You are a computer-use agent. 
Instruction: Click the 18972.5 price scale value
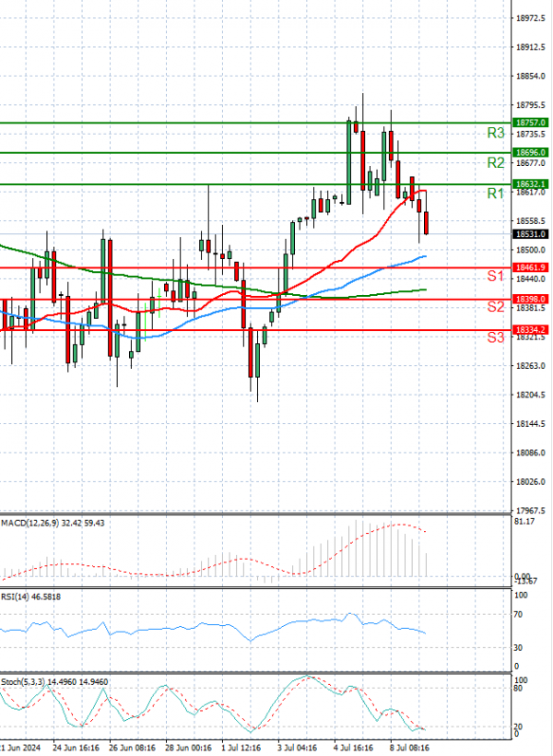tap(530, 18)
